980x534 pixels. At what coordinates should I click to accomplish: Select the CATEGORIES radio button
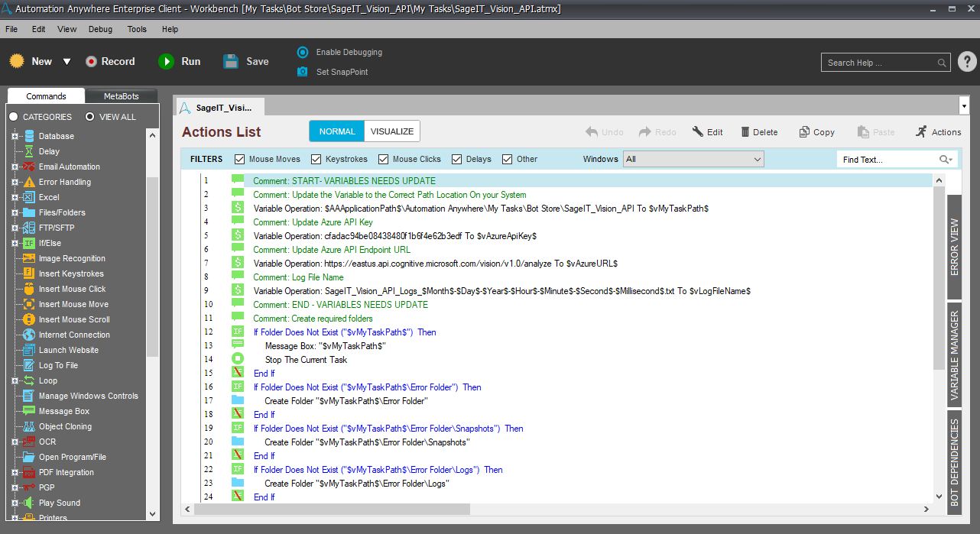click(14, 117)
